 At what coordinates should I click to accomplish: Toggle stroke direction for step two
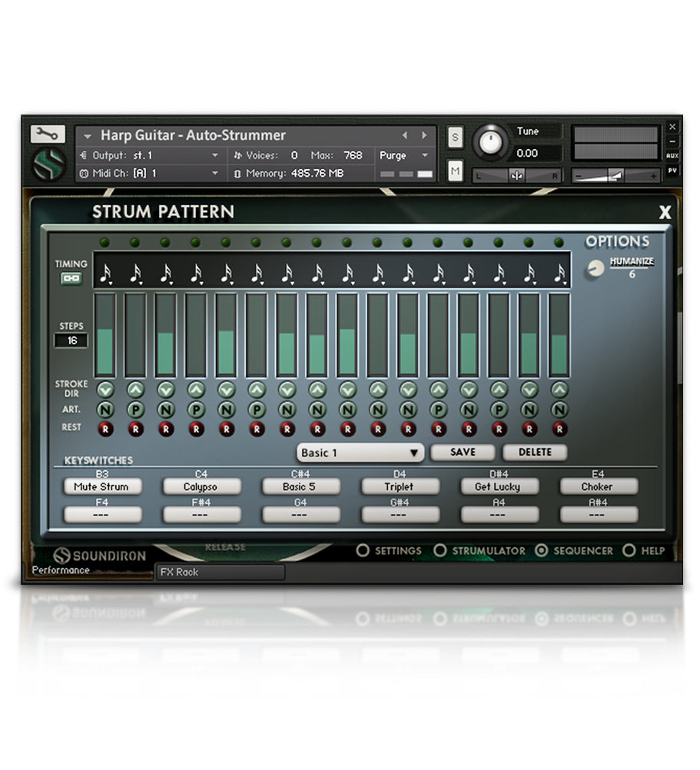click(x=136, y=390)
